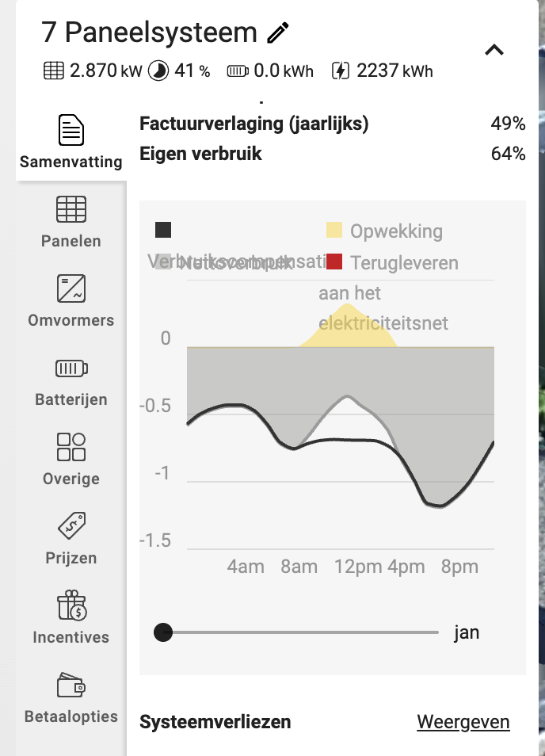This screenshot has height=756, width=545.
Task: Toggle the dark Nettoverbruik legend swatch
Action: pyautogui.click(x=163, y=230)
